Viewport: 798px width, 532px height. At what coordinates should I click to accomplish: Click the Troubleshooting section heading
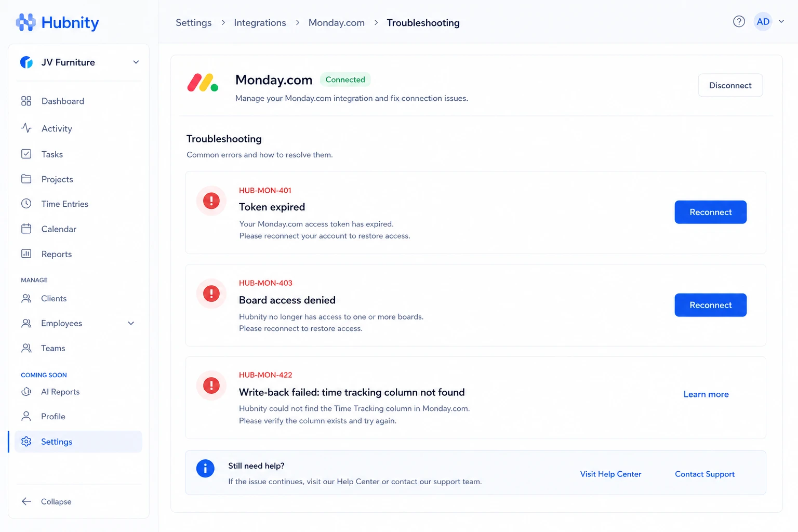224,139
